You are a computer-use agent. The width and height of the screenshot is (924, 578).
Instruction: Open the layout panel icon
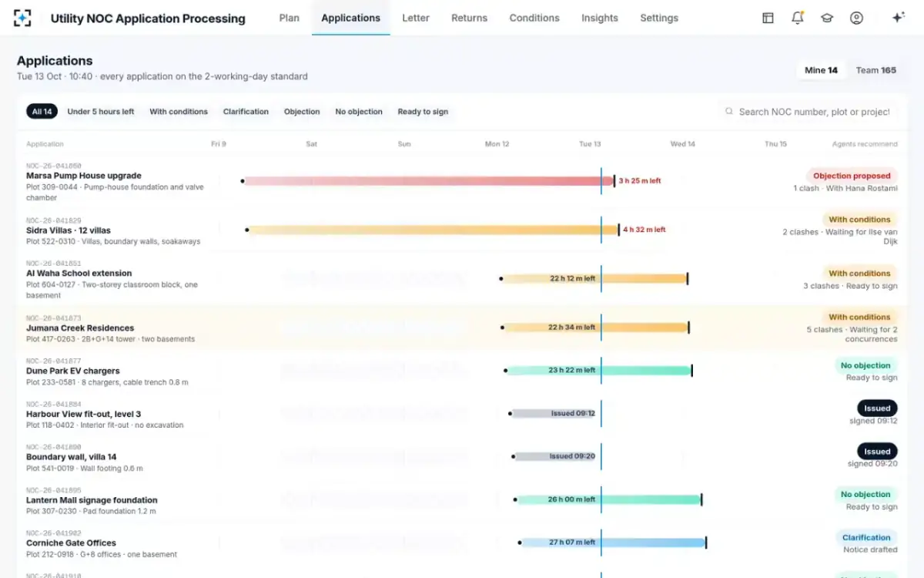pyautogui.click(x=768, y=18)
